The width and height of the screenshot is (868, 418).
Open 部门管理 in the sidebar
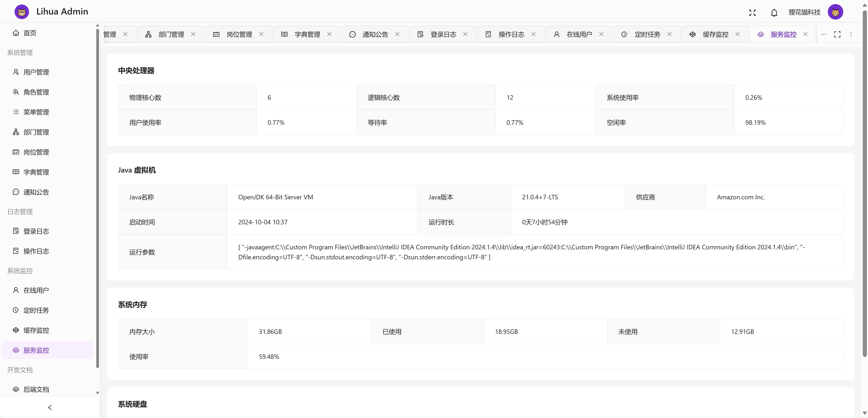coord(48,132)
